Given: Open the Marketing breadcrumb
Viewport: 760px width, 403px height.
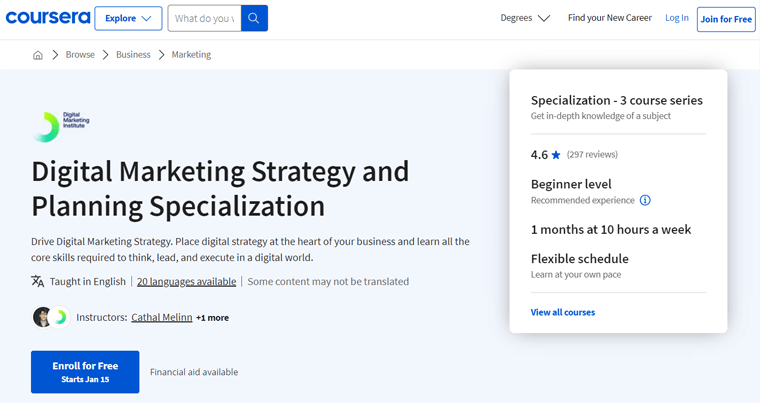Looking at the screenshot, I should pos(191,55).
